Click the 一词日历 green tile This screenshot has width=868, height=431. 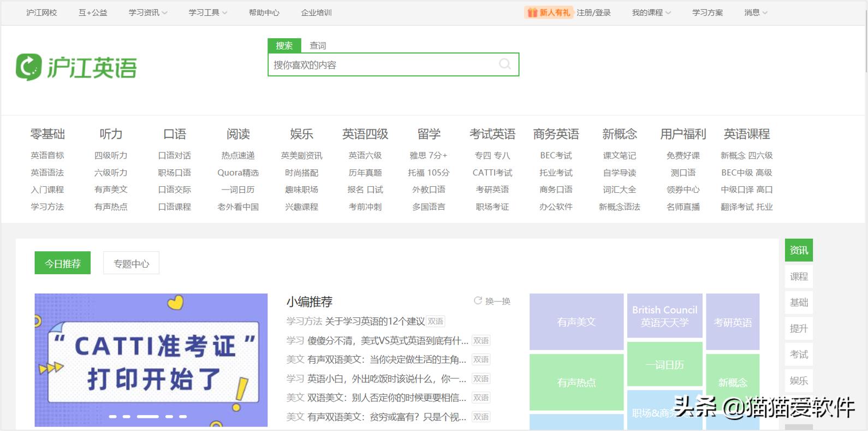coord(664,364)
